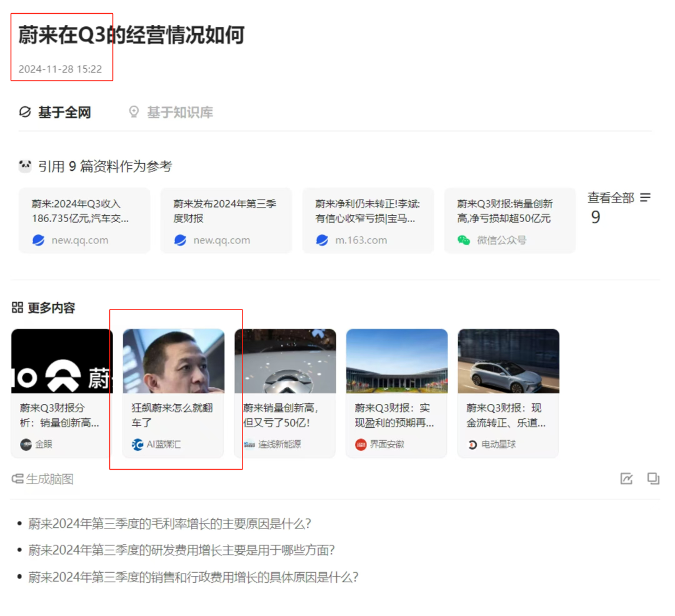Open the m.163.com reference card
Image resolution: width=675 pixels, height=616 pixels.
click(367, 219)
